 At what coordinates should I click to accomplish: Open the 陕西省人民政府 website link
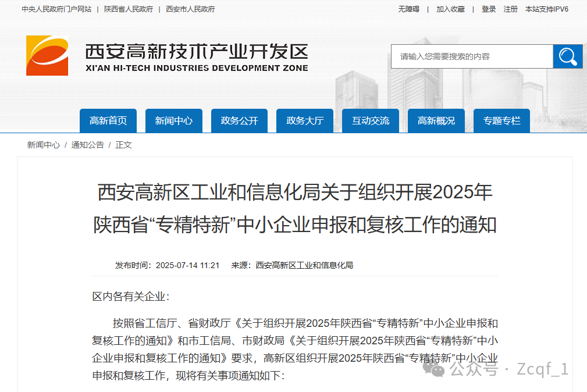pos(128,9)
